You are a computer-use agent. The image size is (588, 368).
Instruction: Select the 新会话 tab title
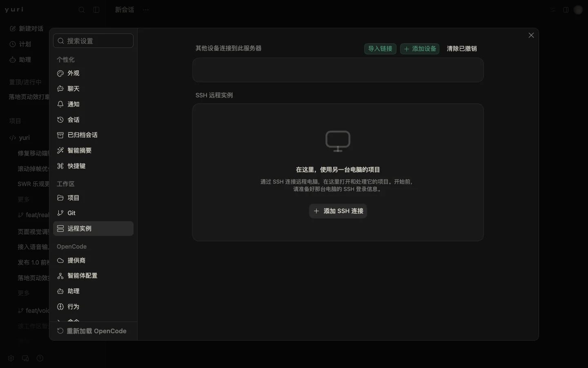click(125, 10)
